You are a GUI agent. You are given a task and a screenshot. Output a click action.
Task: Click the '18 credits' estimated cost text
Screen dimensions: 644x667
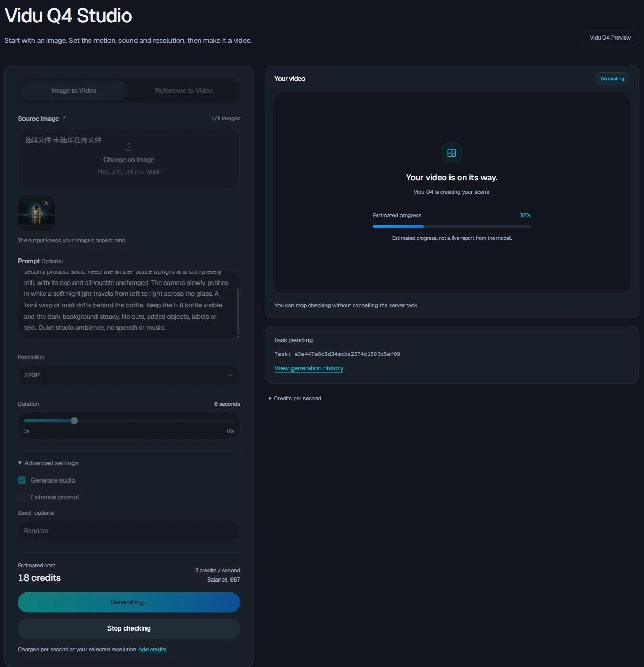[x=40, y=578]
